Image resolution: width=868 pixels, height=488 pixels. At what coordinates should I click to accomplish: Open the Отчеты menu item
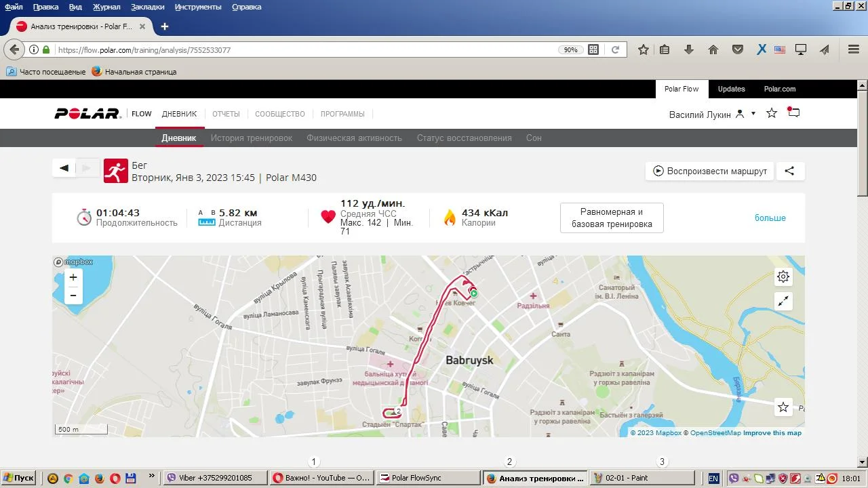[x=226, y=114]
